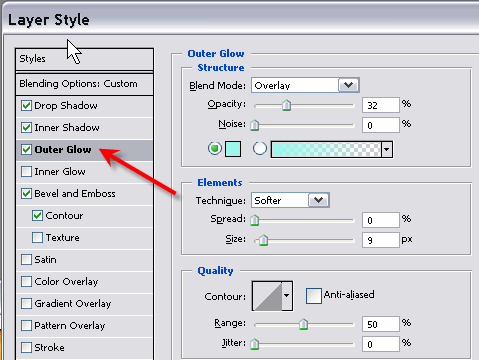Uncheck the Contour sub-option checkbox
Viewport: 479px width, 360px height.
(38, 216)
